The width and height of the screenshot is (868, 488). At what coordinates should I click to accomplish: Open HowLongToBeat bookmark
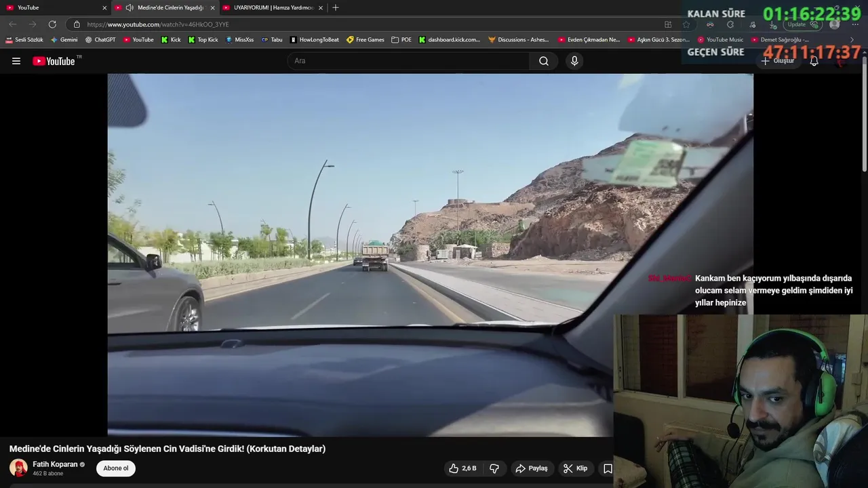point(315,40)
